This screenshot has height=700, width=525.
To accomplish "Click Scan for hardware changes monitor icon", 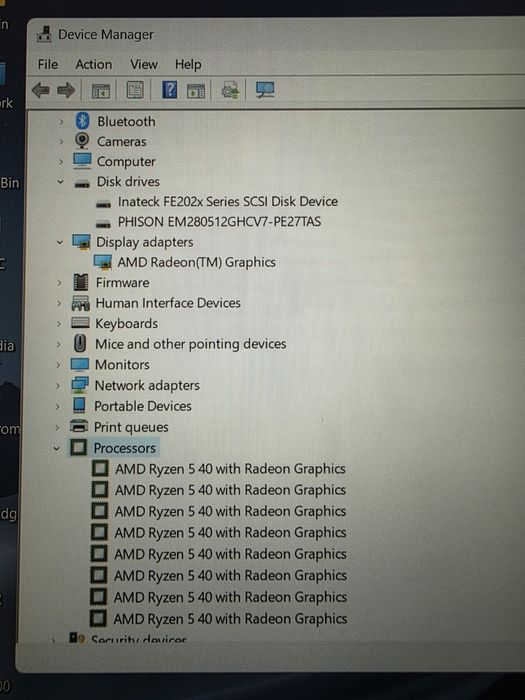I will point(265,90).
